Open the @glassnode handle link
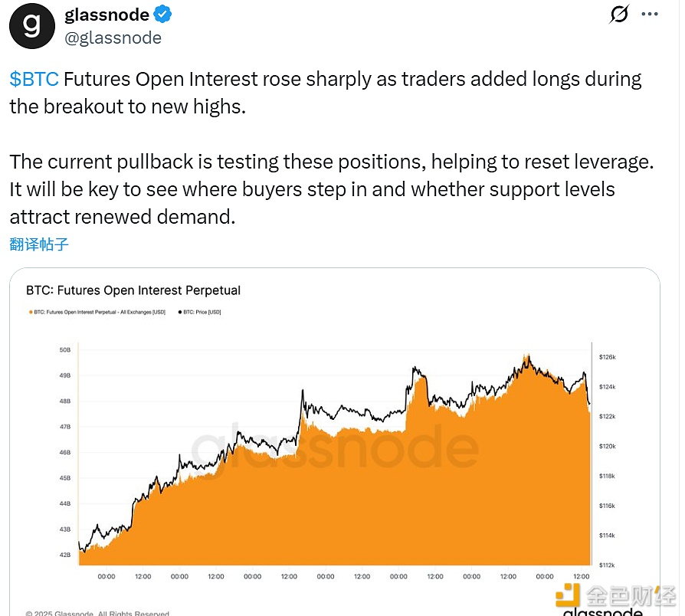685x616 pixels. 113,38
